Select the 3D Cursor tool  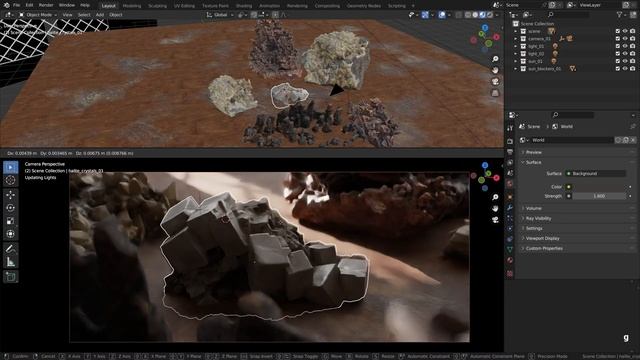coord(11,180)
